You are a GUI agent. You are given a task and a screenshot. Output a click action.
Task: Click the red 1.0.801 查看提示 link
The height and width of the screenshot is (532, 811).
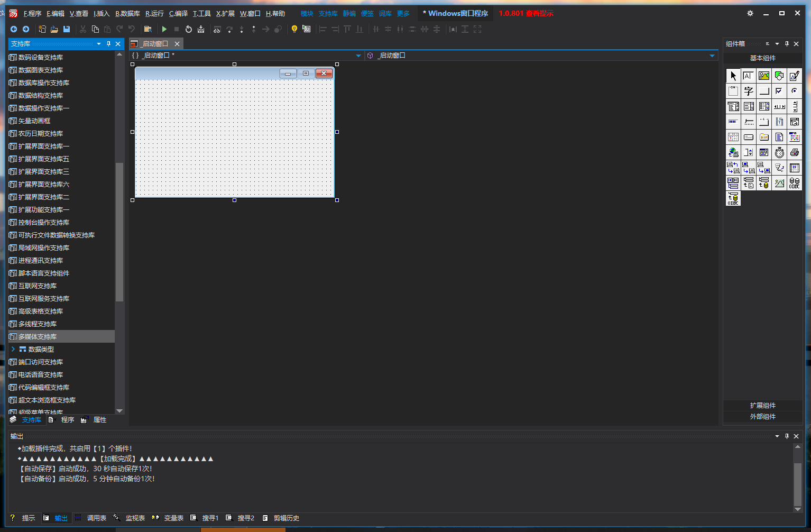[526, 13]
